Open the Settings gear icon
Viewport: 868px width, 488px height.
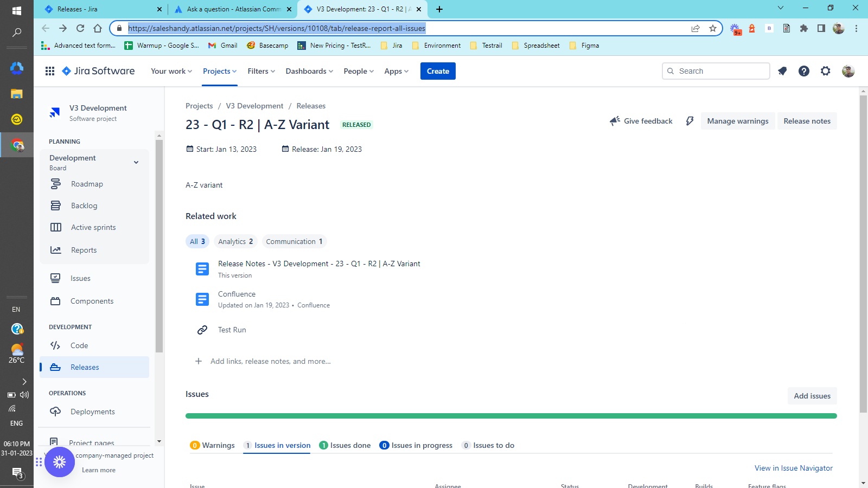(x=826, y=71)
